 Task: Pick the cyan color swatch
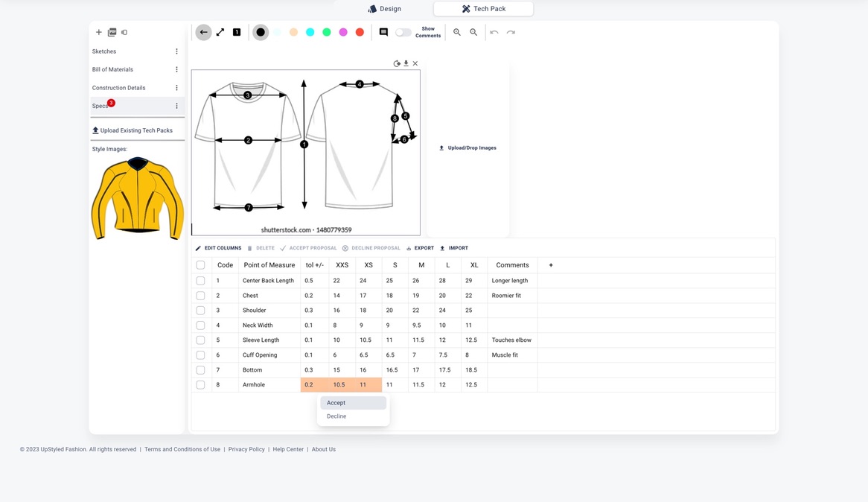tap(310, 32)
